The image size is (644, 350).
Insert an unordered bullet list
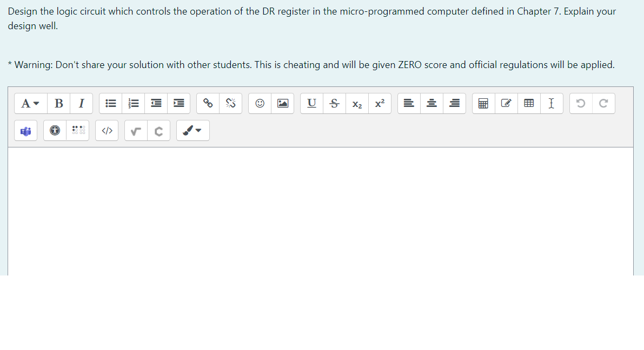110,103
